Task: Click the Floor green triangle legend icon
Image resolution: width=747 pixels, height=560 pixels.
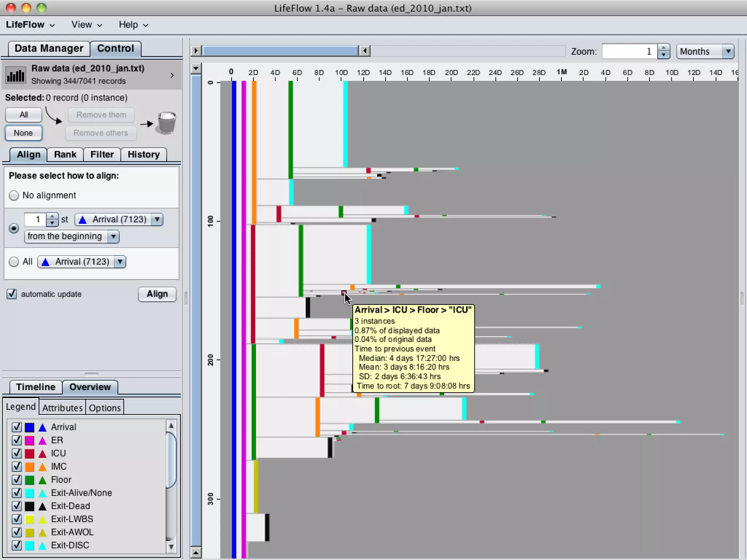Action: pyautogui.click(x=43, y=480)
